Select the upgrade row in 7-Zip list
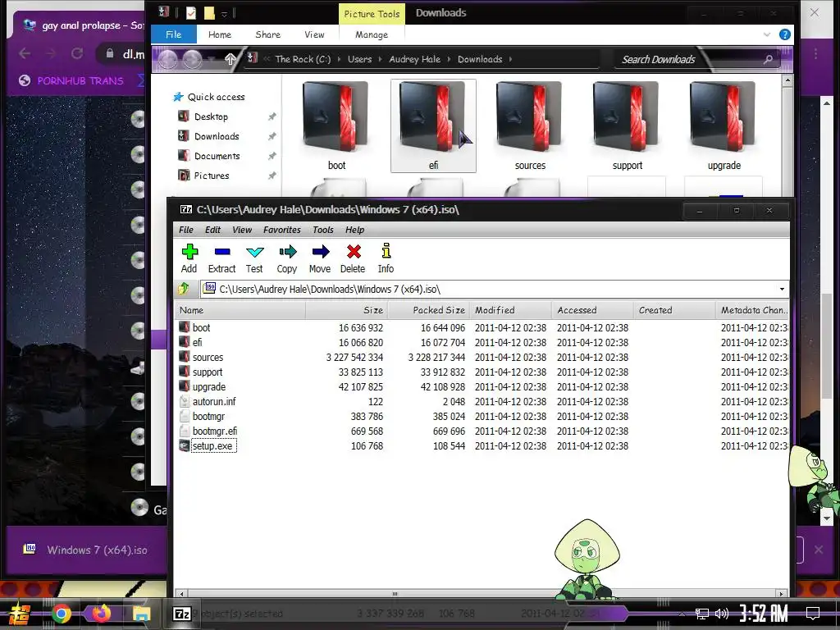The width and height of the screenshot is (840, 630). coord(482,387)
